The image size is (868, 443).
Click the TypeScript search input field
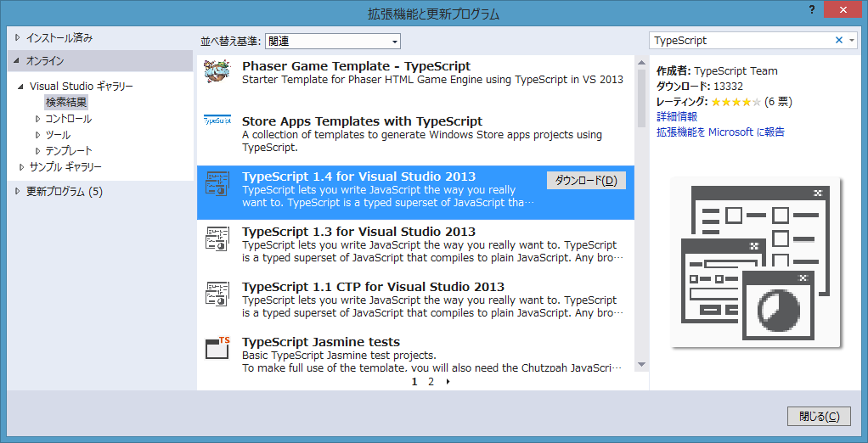[741, 41]
